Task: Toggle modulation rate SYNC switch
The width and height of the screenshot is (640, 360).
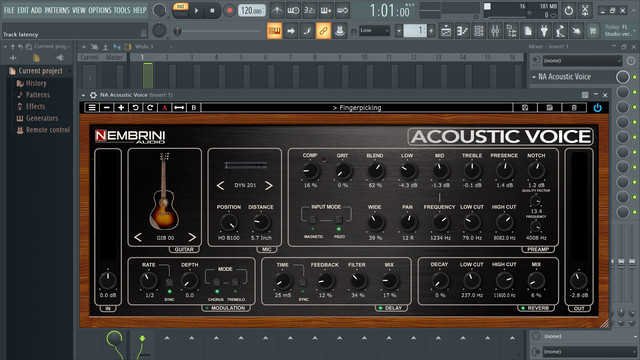Action: pyautogui.click(x=169, y=282)
